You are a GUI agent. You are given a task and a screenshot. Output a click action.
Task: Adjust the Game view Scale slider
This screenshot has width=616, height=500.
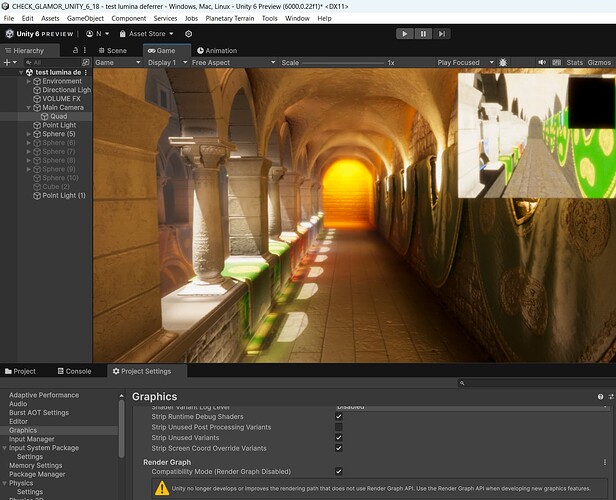[x=345, y=62]
